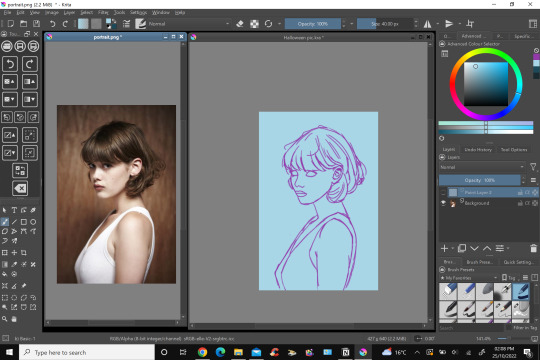The width and height of the screenshot is (540, 360).
Task: Hide the Background layer with eye icon
Action: (443, 203)
